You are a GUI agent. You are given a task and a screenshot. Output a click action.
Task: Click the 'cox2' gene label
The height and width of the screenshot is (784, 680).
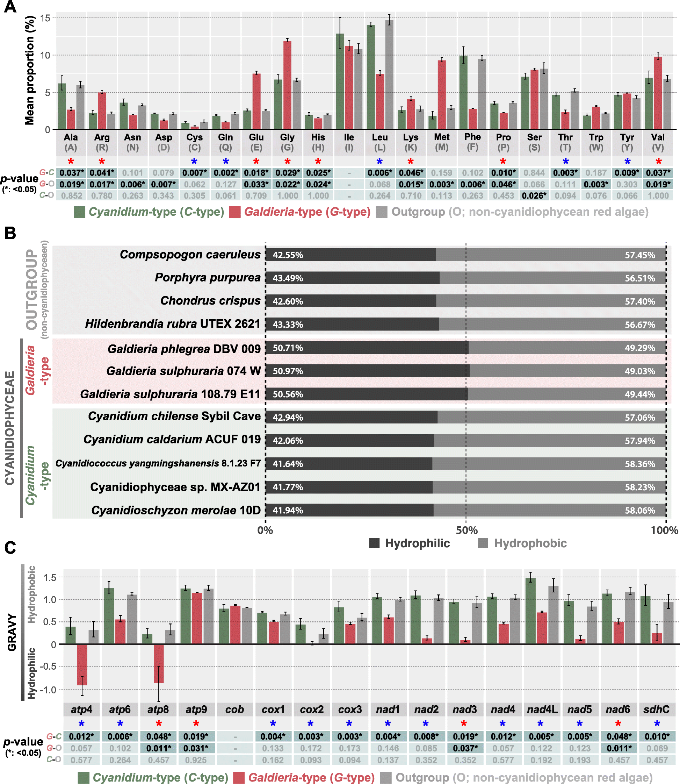tap(312, 709)
